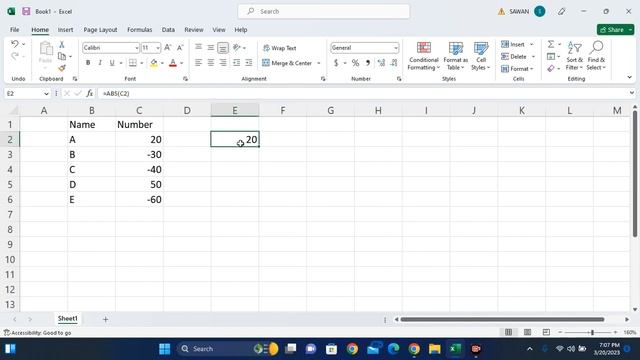640x360 pixels.
Task: Click Increase Decimal icon
Action: (x=381, y=63)
